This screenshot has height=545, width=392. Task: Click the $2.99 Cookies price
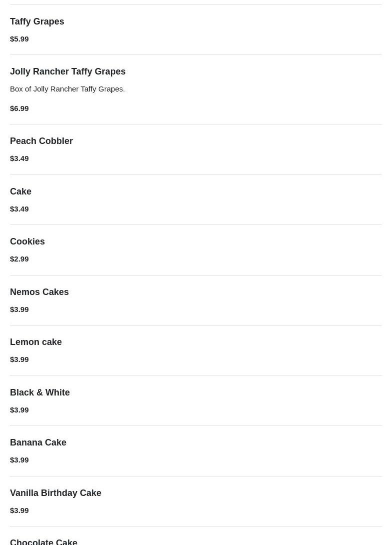[19, 259]
